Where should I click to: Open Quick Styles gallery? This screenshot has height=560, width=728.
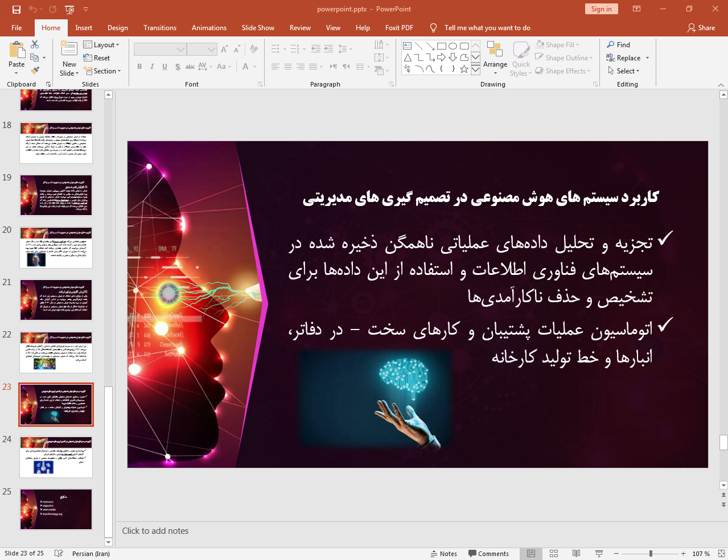(x=521, y=58)
